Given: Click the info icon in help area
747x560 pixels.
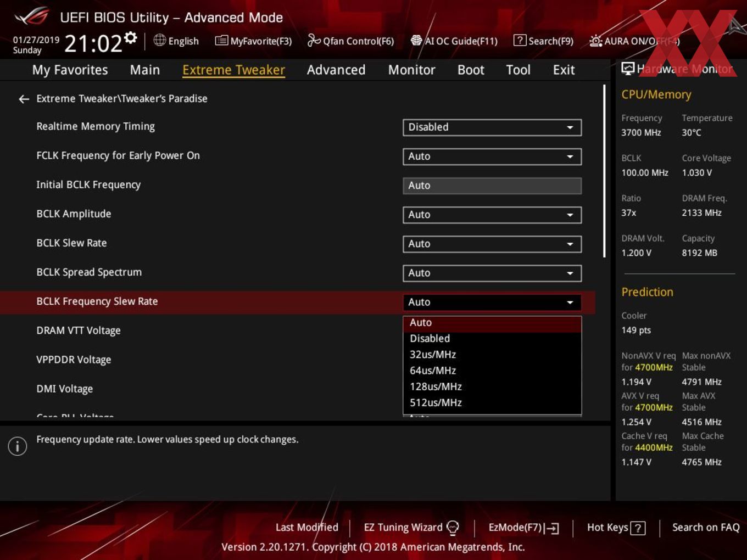Looking at the screenshot, I should (18, 446).
